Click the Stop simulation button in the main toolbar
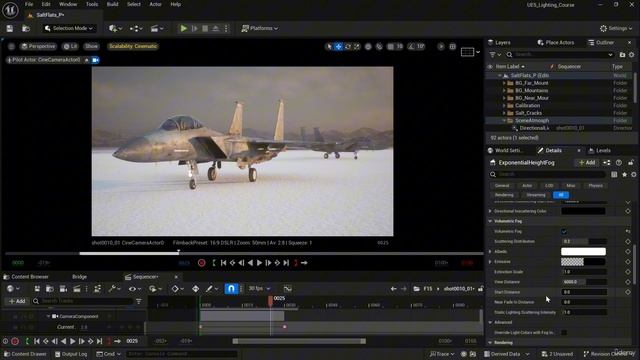 coord(205,28)
